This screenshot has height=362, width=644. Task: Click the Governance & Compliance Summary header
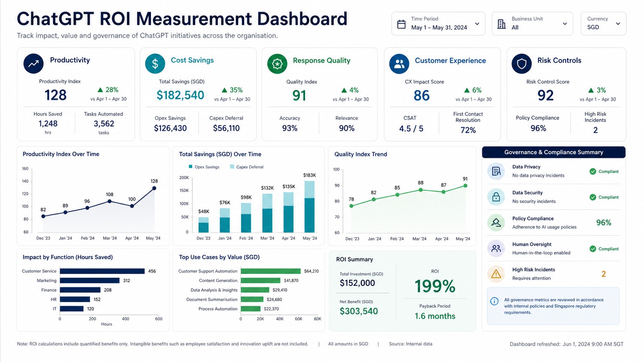coord(553,152)
